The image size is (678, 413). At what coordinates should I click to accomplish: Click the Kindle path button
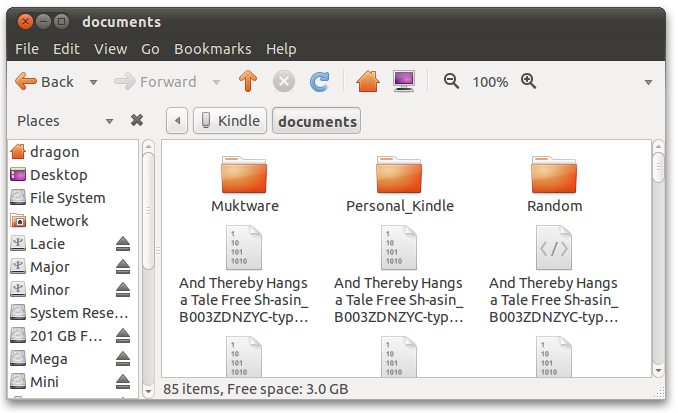coord(230,121)
